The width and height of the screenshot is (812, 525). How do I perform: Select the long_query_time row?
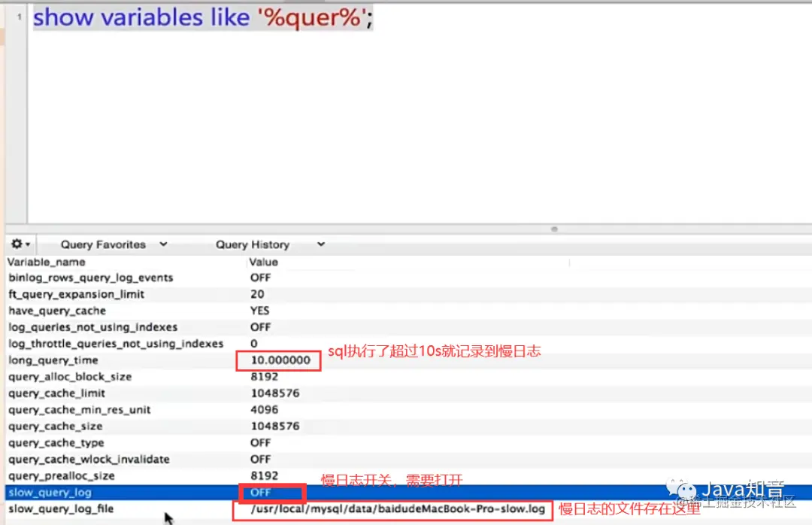[x=408, y=360]
